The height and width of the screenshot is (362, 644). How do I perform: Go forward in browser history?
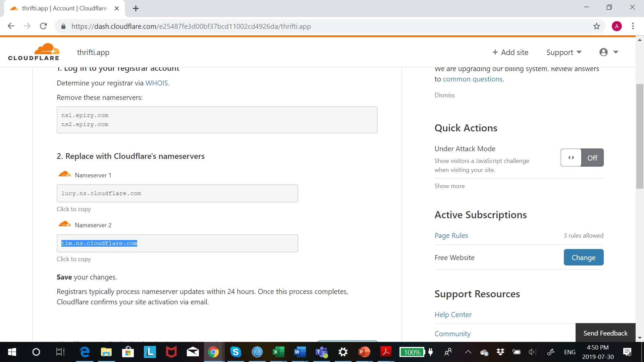tap(27, 26)
